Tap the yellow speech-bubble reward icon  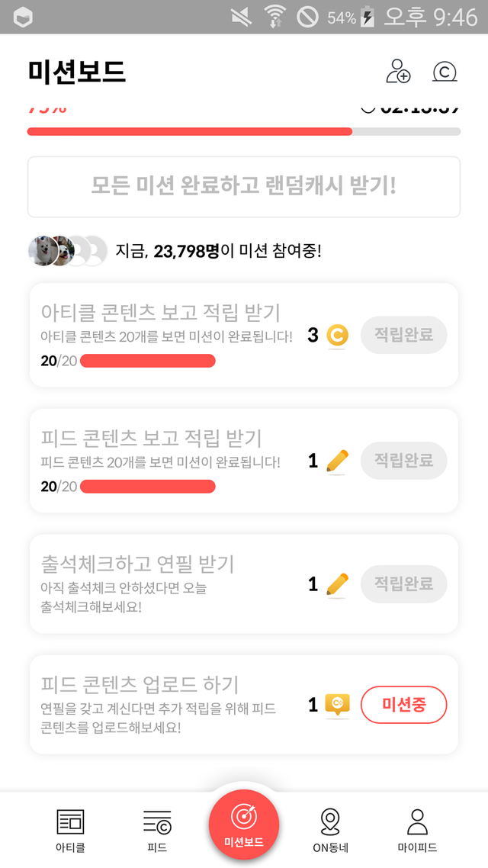click(337, 706)
